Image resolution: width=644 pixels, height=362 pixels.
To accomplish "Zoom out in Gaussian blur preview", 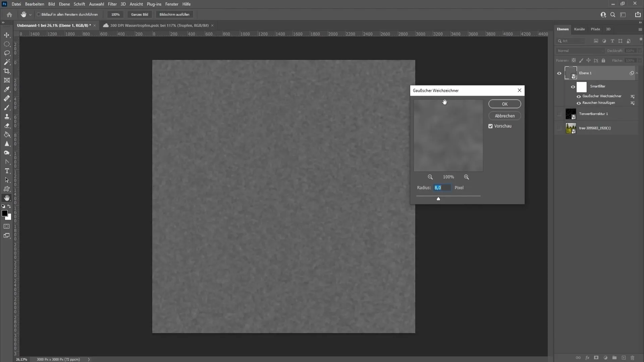I will point(430,177).
